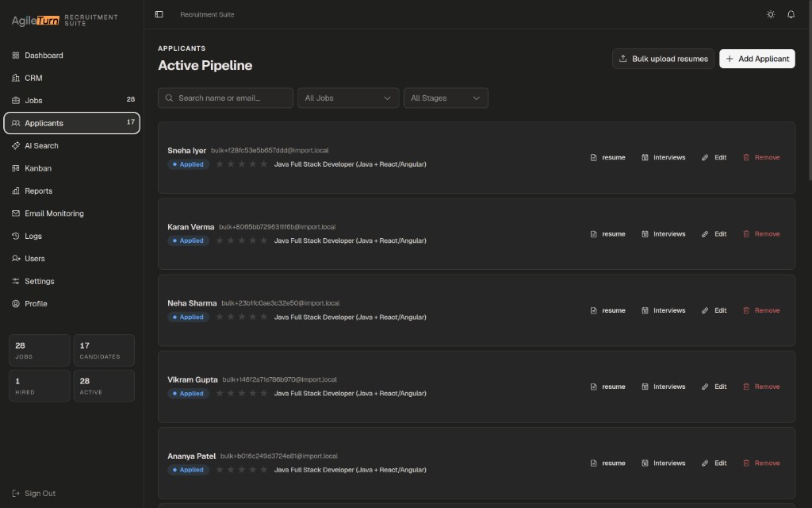This screenshot has height=508, width=812.
Task: Rate Sneha Iyer five stars
Action: coord(263,164)
